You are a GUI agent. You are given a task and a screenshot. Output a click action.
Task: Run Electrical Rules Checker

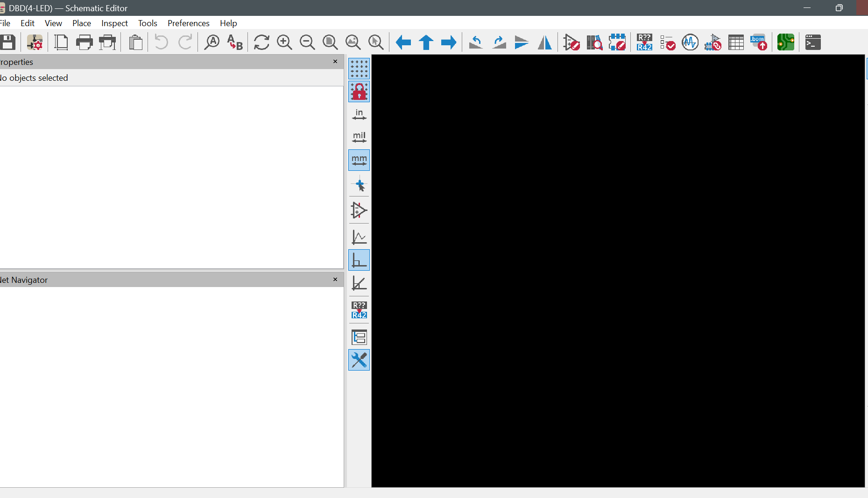tap(668, 42)
